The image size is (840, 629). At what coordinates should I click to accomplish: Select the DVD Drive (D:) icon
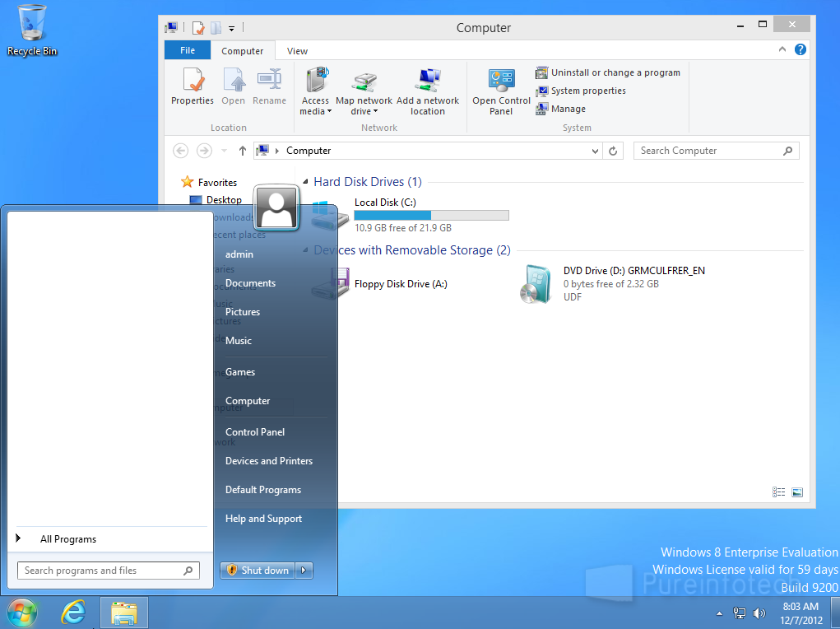[x=535, y=284]
